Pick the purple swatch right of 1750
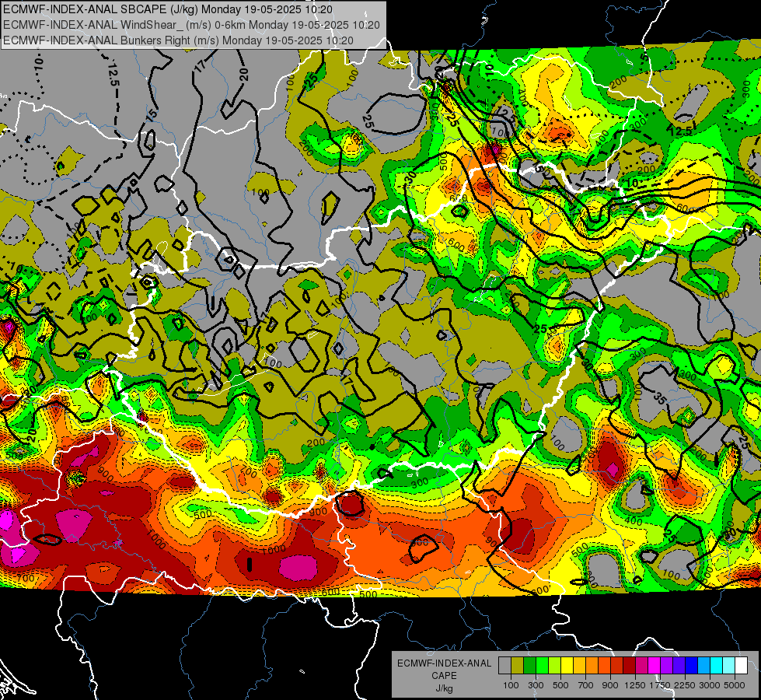 pyautogui.click(x=666, y=665)
